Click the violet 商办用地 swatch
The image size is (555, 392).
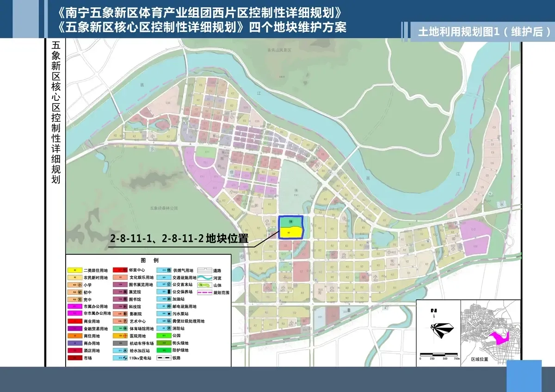coord(75,343)
